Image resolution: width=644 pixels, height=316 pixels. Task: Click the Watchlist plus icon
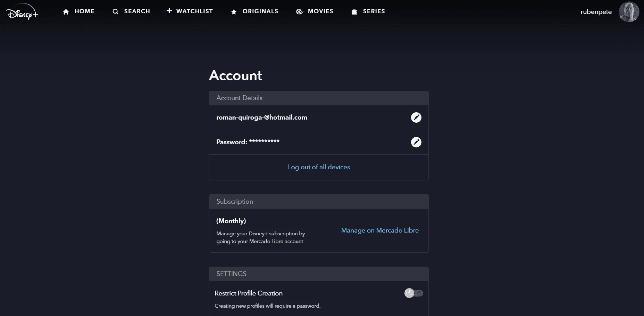pos(169,11)
